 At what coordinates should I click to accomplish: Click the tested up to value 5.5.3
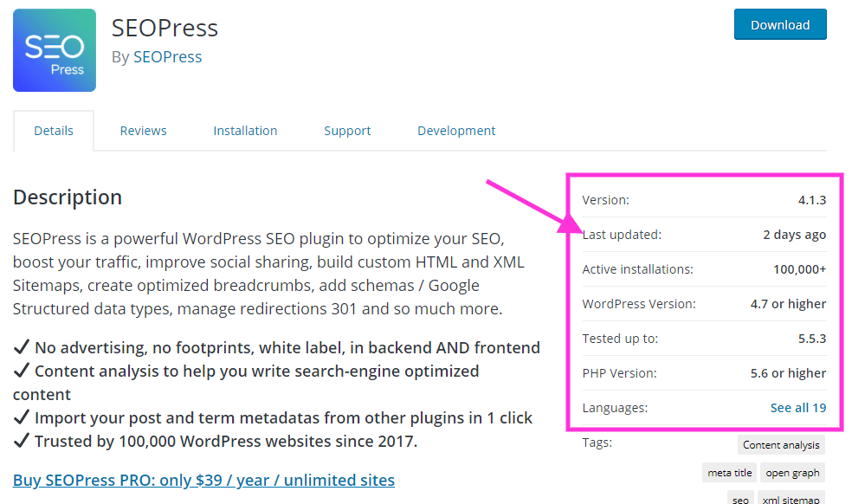pos(812,339)
